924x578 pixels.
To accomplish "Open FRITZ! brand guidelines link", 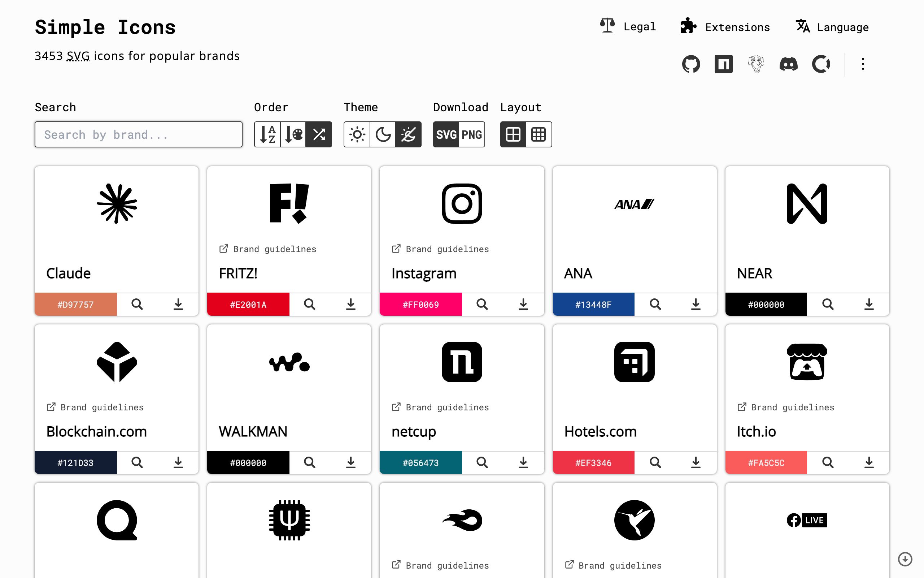I will (x=268, y=249).
